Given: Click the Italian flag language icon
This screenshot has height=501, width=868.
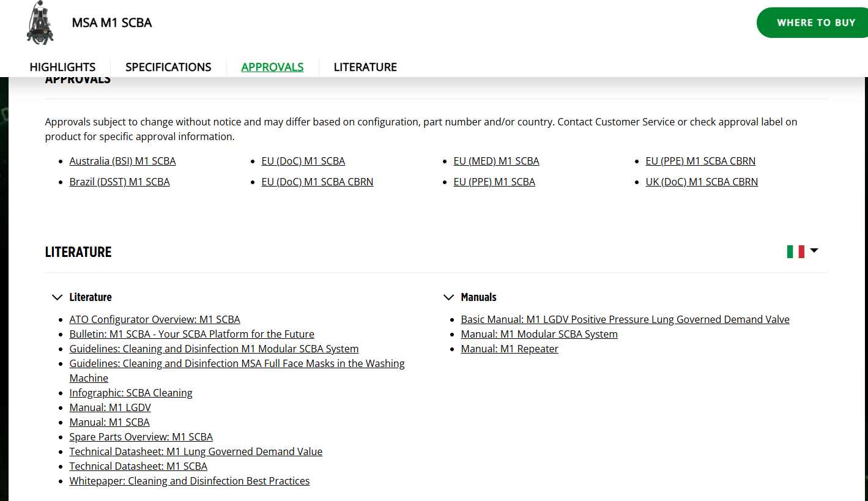Looking at the screenshot, I should coord(795,251).
